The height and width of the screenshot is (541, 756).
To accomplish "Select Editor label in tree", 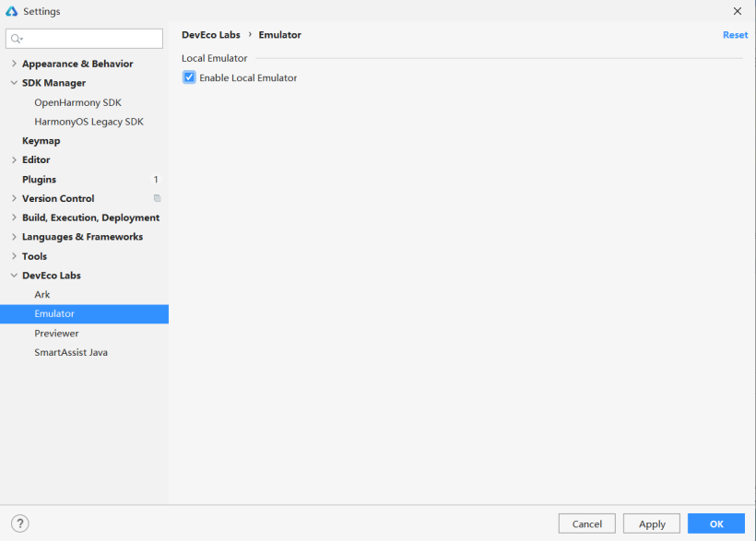I will coord(36,159).
